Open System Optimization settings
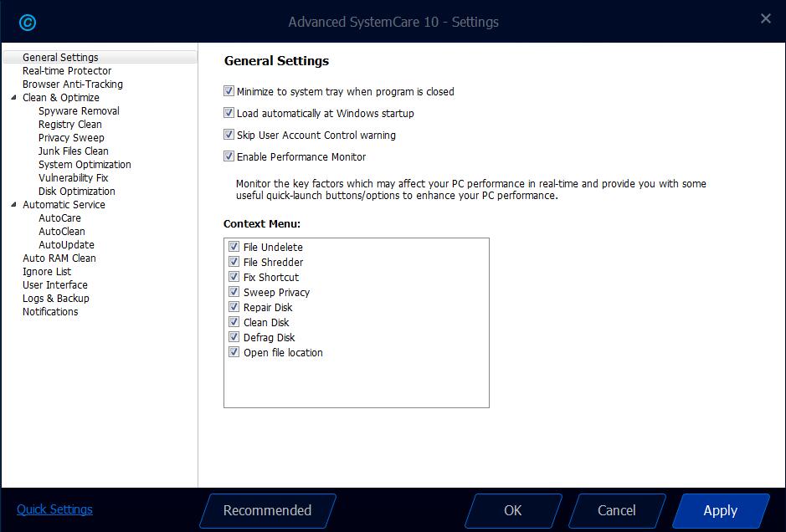The width and height of the screenshot is (786, 532). pyautogui.click(x=85, y=164)
